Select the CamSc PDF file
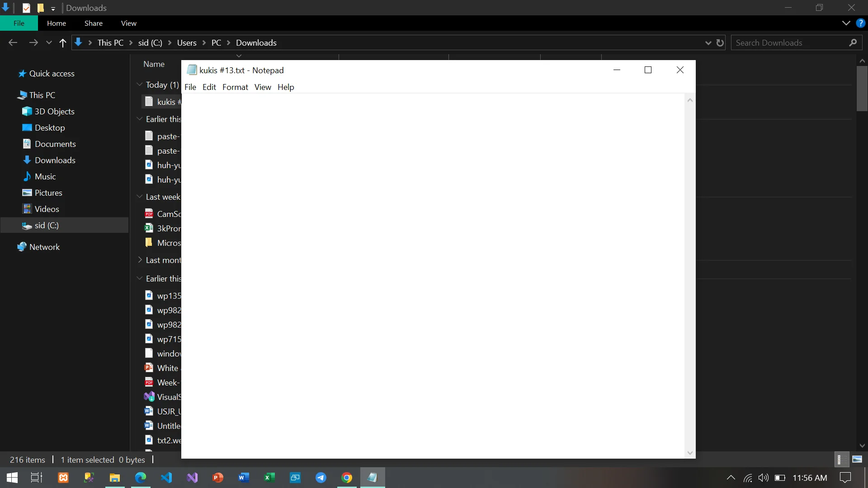This screenshot has height=488, width=868. point(163,214)
